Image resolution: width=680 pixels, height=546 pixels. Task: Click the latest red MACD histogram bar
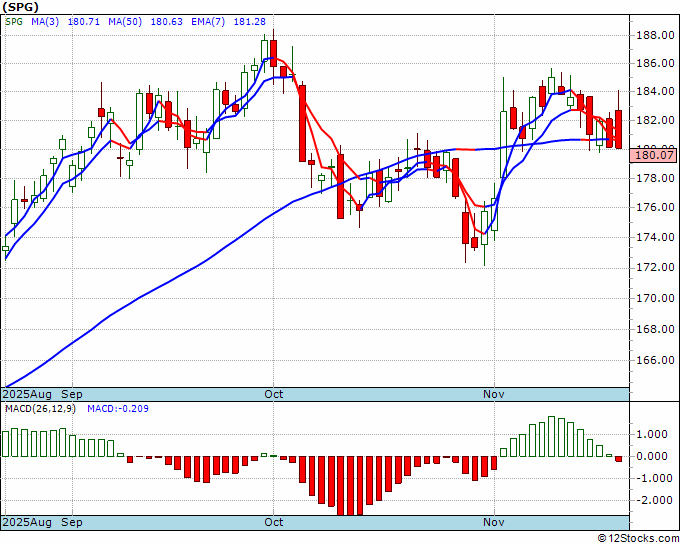click(x=618, y=459)
